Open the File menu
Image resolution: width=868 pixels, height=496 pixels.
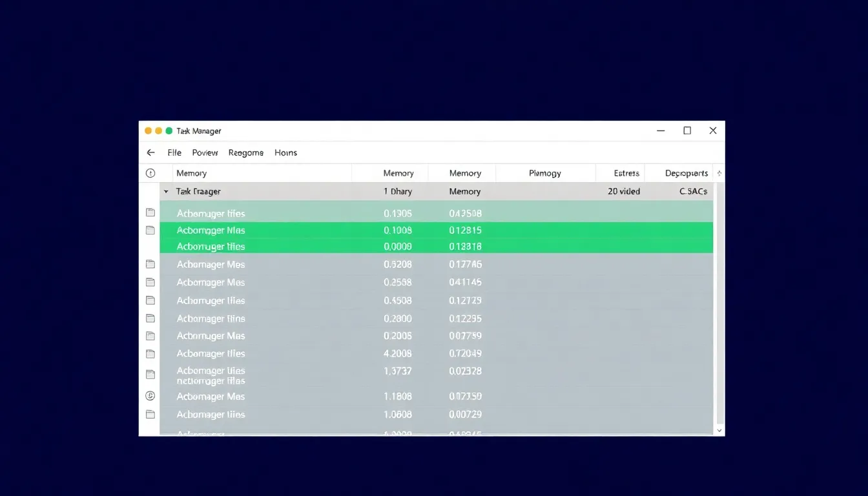click(174, 152)
